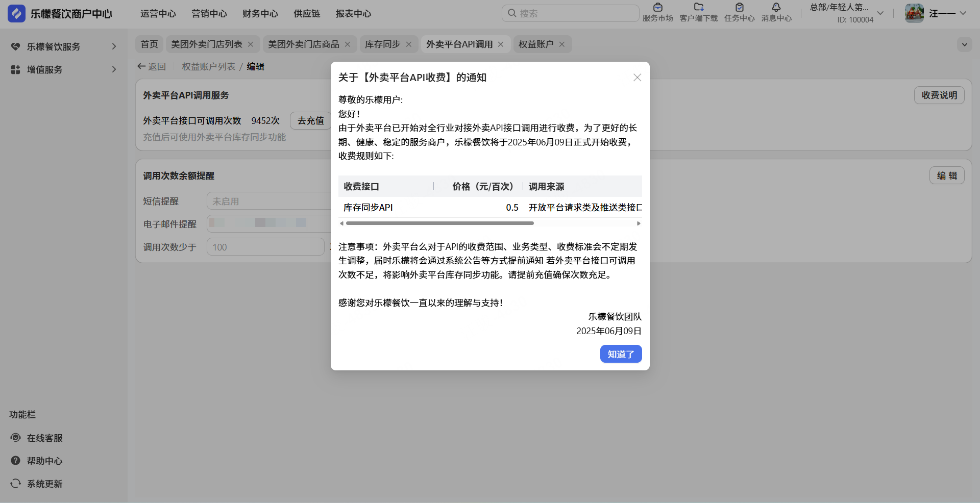This screenshot has width=980, height=503.
Task: Close the 库存同步 tab
Action: tap(409, 44)
